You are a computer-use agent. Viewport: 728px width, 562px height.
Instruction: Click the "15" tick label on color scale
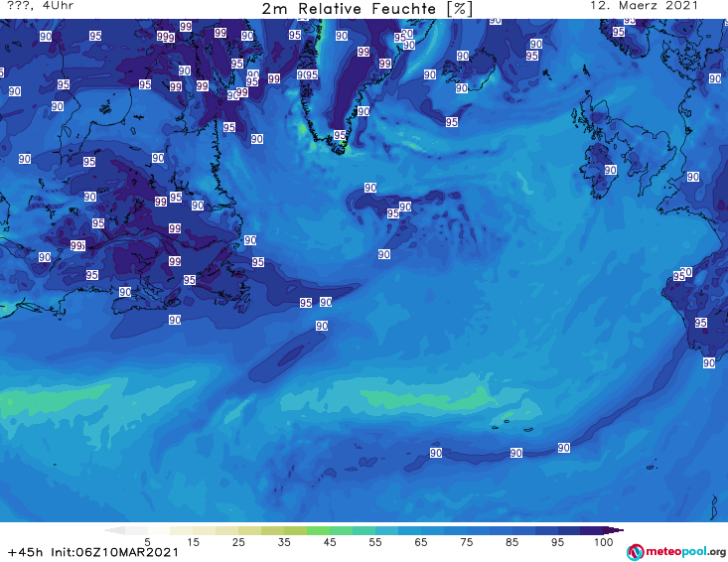[193, 542]
